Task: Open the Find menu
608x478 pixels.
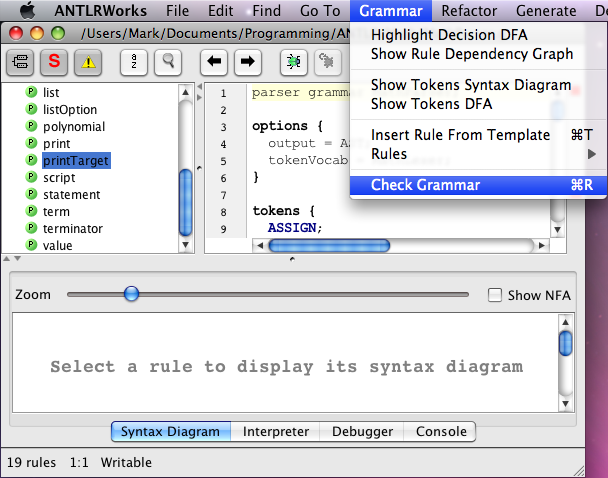Action: coord(266,11)
